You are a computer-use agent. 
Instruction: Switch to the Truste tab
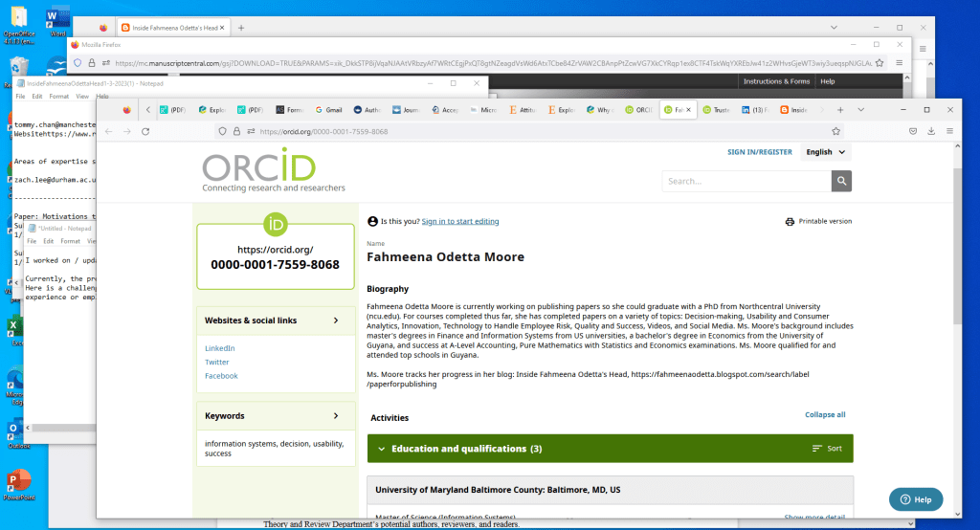click(x=716, y=110)
